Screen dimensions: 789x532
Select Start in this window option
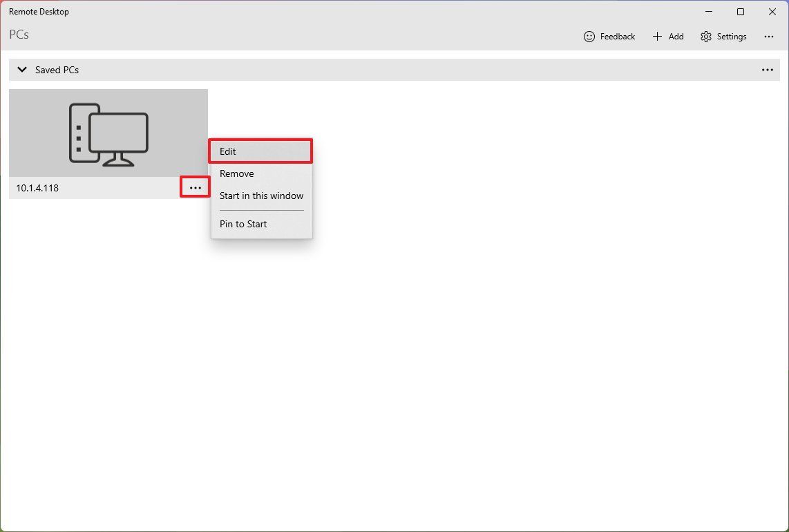click(261, 196)
